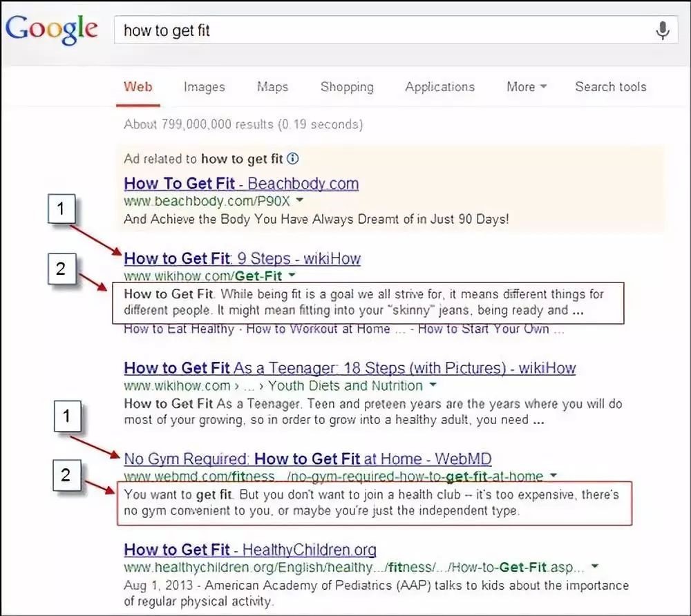
Task: Open 'How to Get Fit As a Teenager' result
Action: point(350,368)
